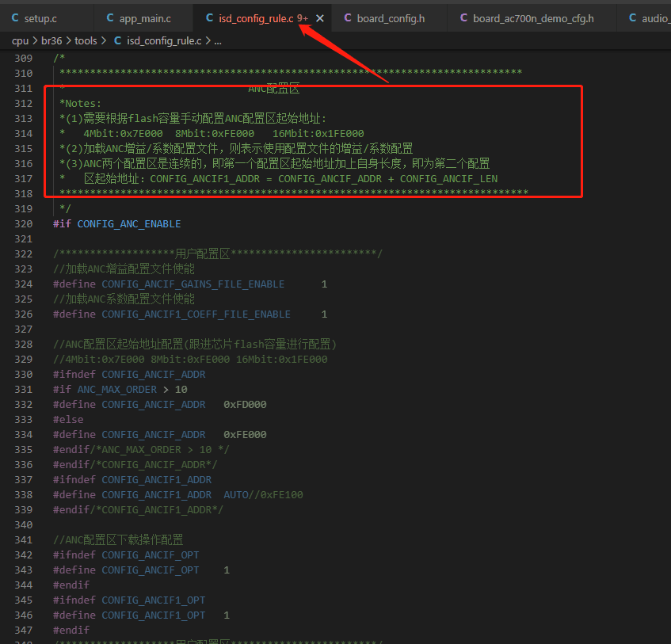Open the tools breadcrumb folder

86,40
